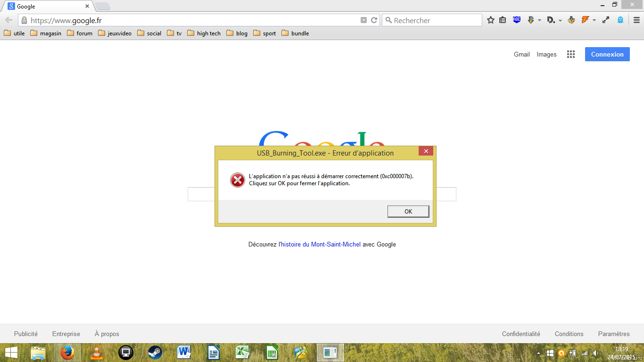Click the volume speaker tray icon
Viewport: 644px width, 362px height.
[596, 353]
